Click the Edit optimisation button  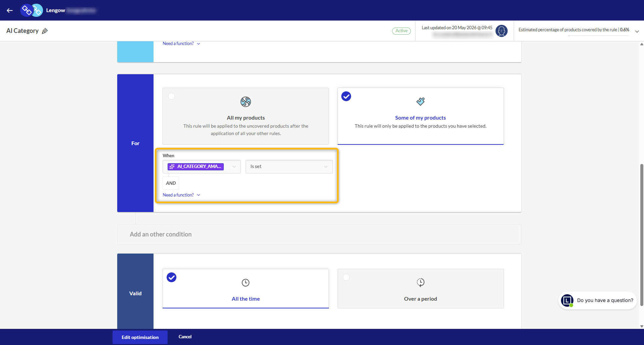click(140, 337)
